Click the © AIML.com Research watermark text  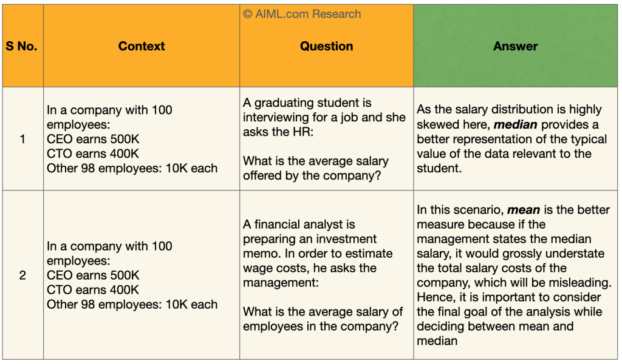(x=302, y=14)
